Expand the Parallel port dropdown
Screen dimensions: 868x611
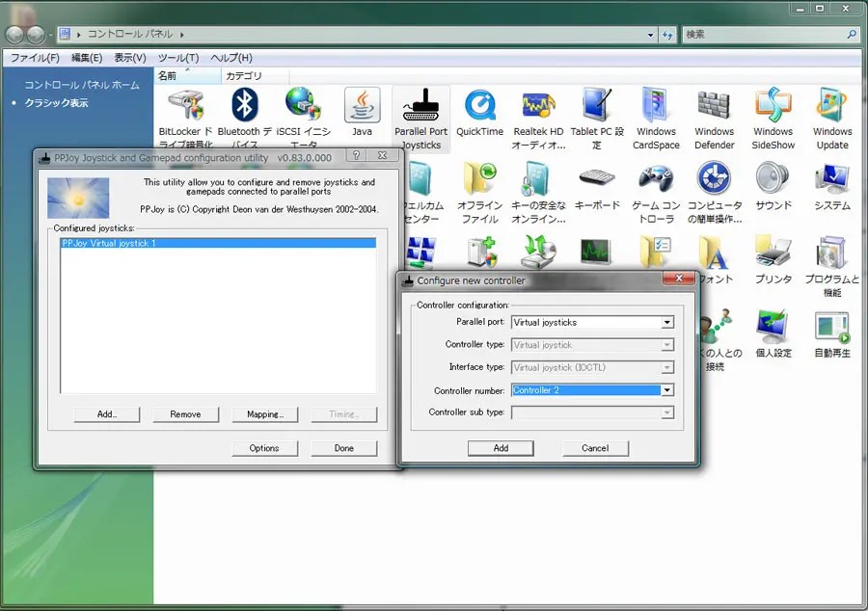pyautogui.click(x=667, y=322)
